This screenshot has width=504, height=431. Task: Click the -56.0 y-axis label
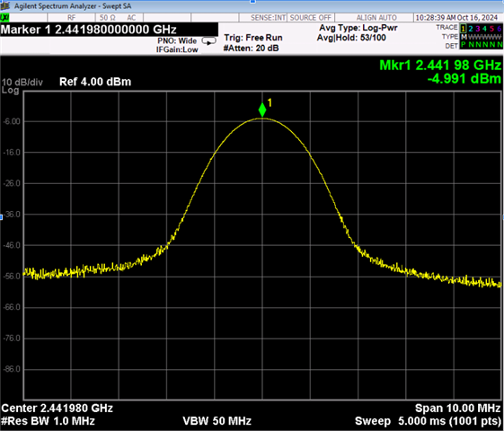(12, 276)
